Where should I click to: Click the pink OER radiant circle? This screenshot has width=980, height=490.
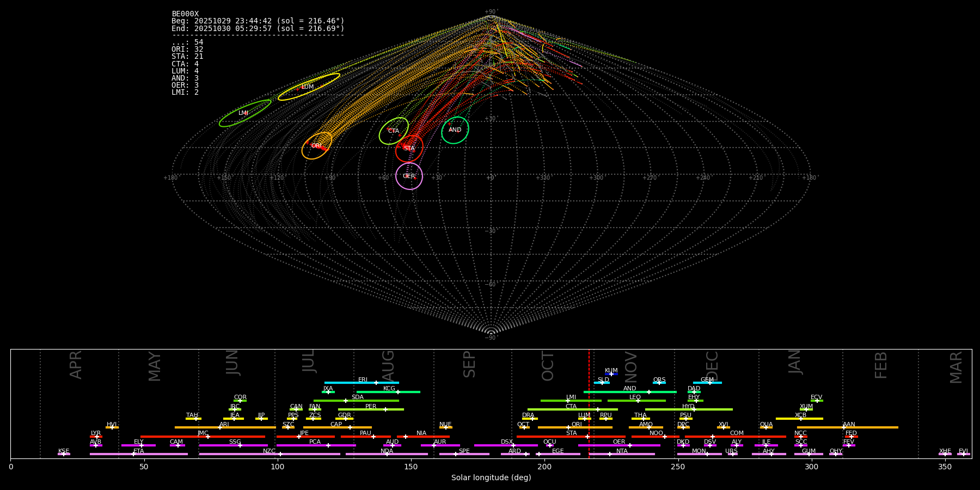pos(409,176)
